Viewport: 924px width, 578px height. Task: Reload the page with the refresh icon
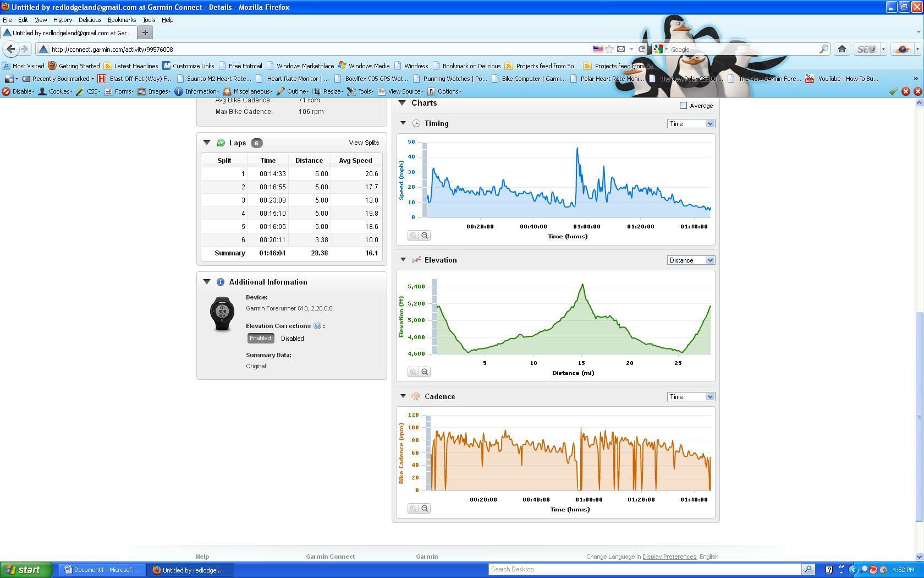click(x=641, y=49)
